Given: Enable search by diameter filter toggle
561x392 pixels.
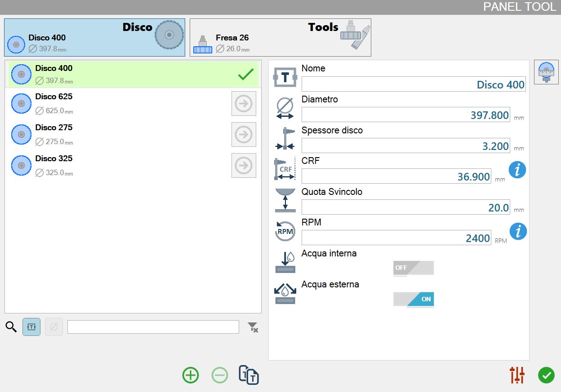Looking at the screenshot, I should click(x=54, y=327).
